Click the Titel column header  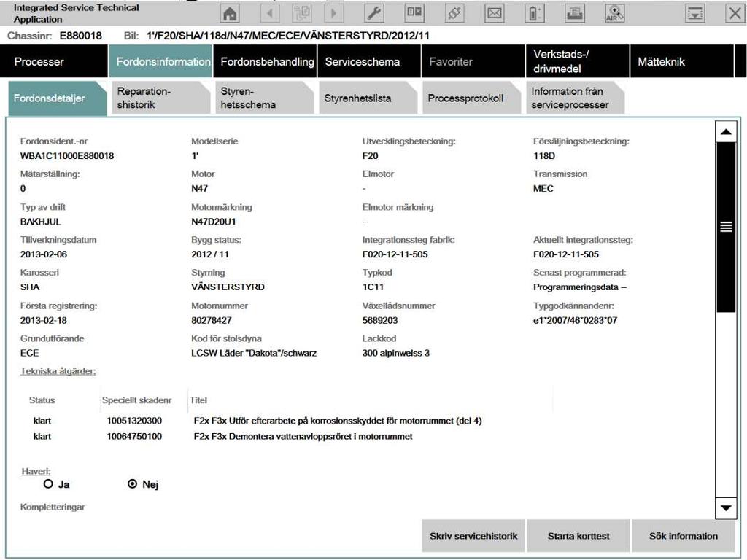pos(198,400)
